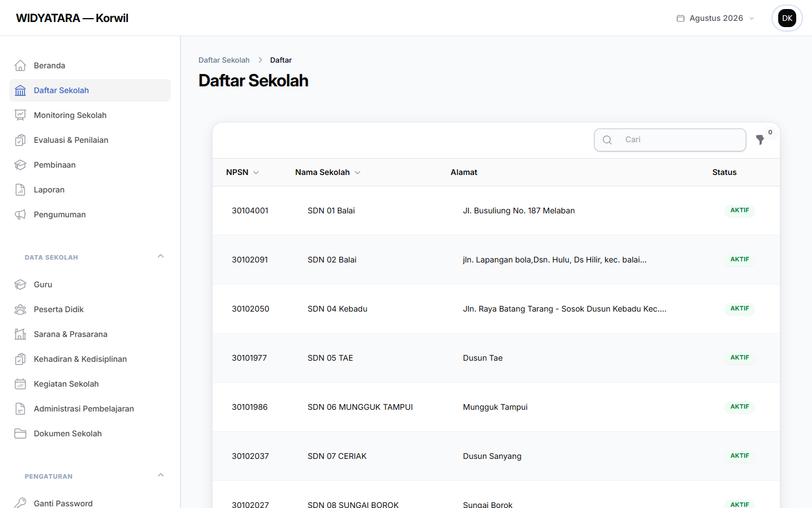Viewport: 812px width, 508px height.
Task: Click the Kegiatan Sekolah calendar icon
Action: (20, 384)
